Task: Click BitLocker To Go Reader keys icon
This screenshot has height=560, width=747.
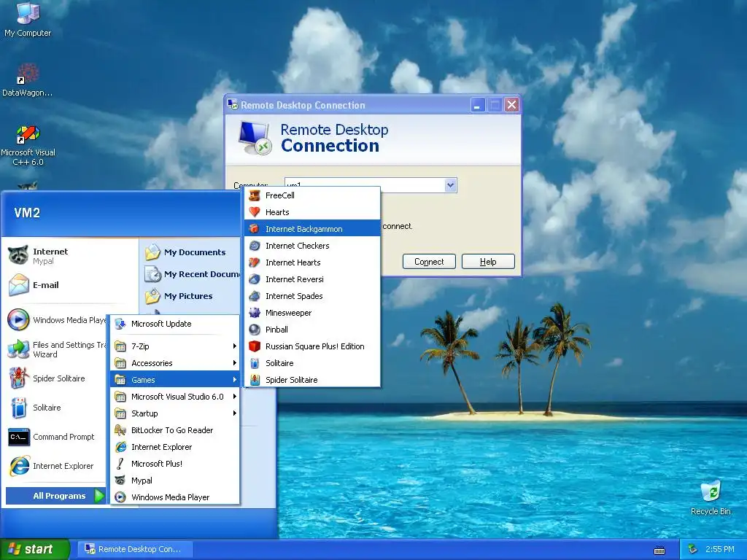Action: (x=120, y=430)
